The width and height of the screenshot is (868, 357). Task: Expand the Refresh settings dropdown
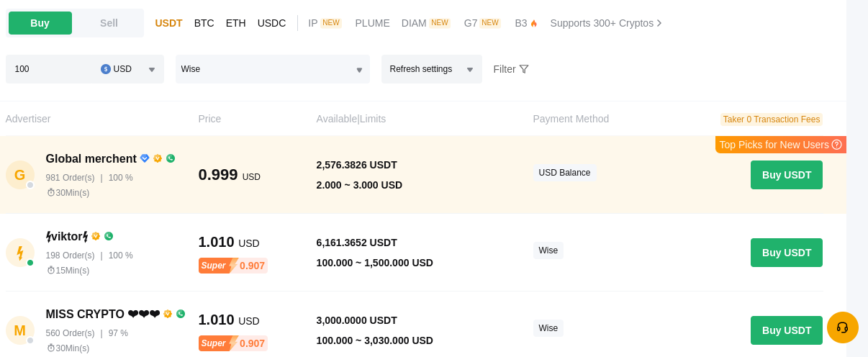click(431, 69)
